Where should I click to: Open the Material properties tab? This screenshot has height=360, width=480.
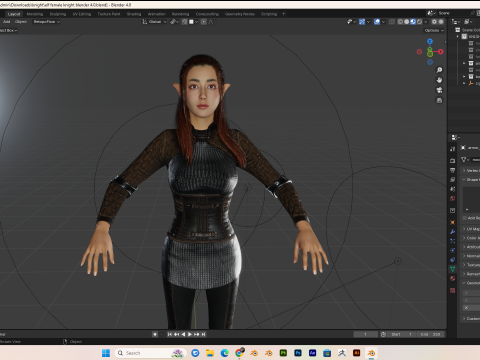coord(452,278)
